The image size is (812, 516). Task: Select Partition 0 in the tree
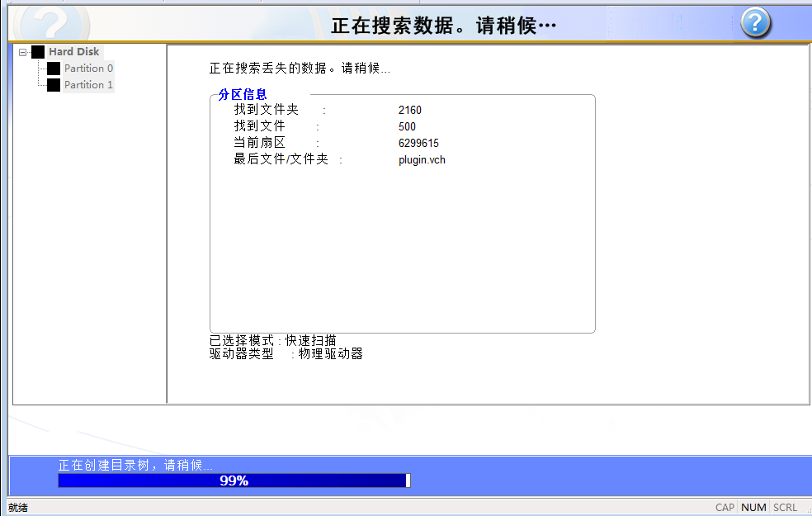point(88,69)
